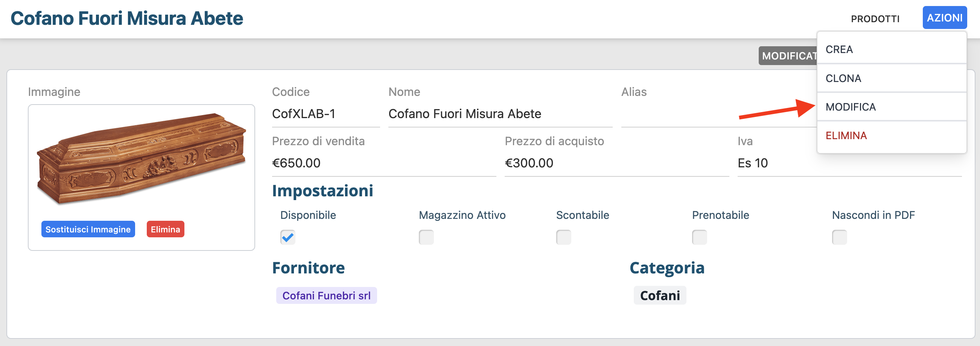Click the Sostituisci Immagine button

tap(88, 229)
